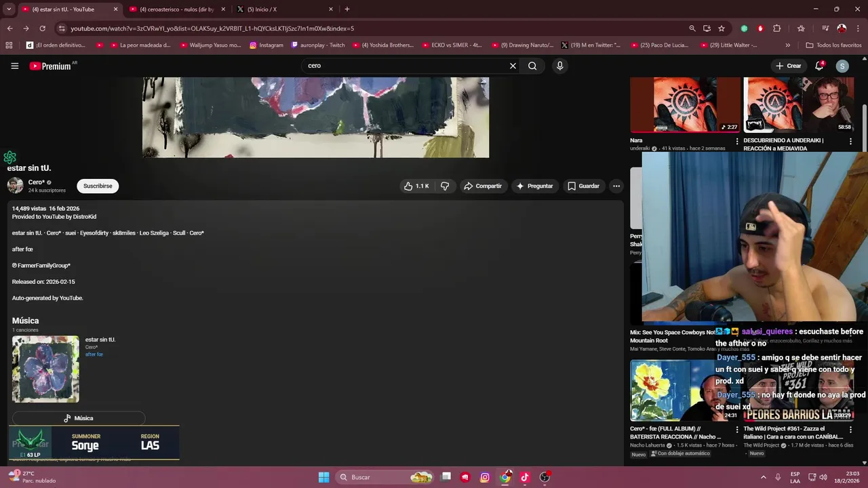This screenshot has width=868, height=488.
Task: Open TikTok from taskbar
Action: coord(524,477)
